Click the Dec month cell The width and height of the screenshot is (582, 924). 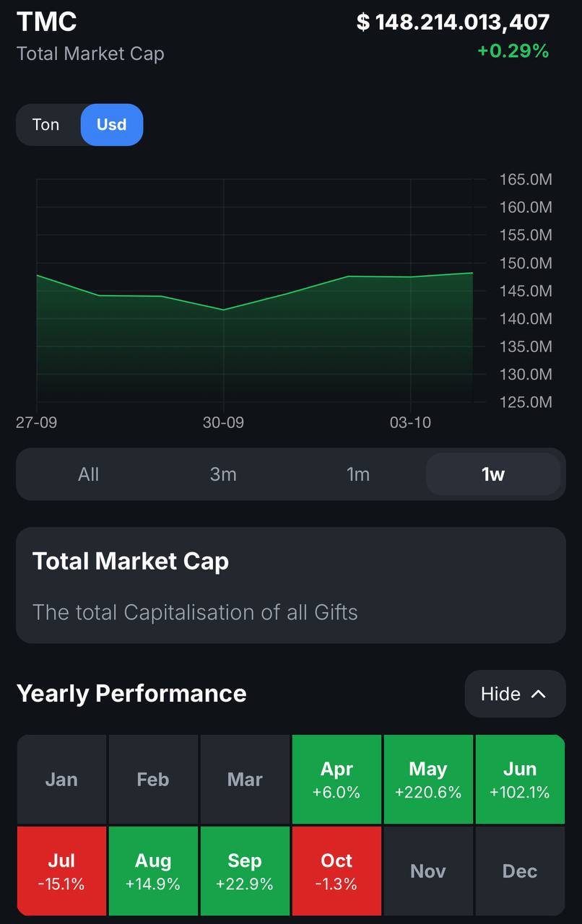coord(520,871)
